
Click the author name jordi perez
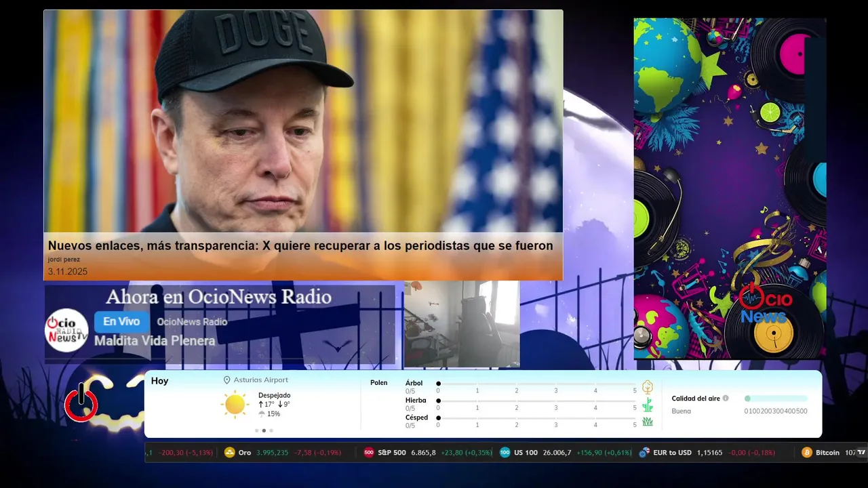pyautogui.click(x=64, y=260)
